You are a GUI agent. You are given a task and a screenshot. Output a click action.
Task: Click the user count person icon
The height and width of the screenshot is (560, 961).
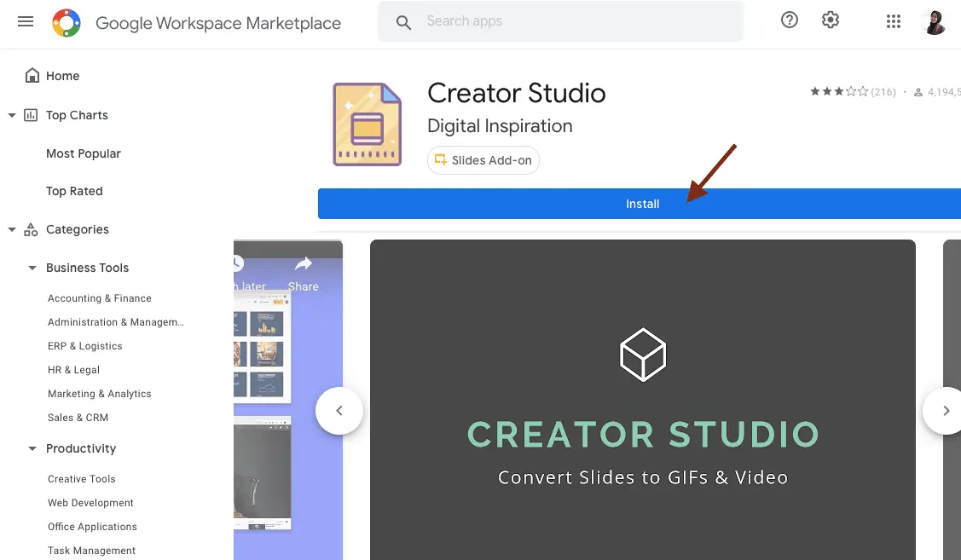pos(918,92)
